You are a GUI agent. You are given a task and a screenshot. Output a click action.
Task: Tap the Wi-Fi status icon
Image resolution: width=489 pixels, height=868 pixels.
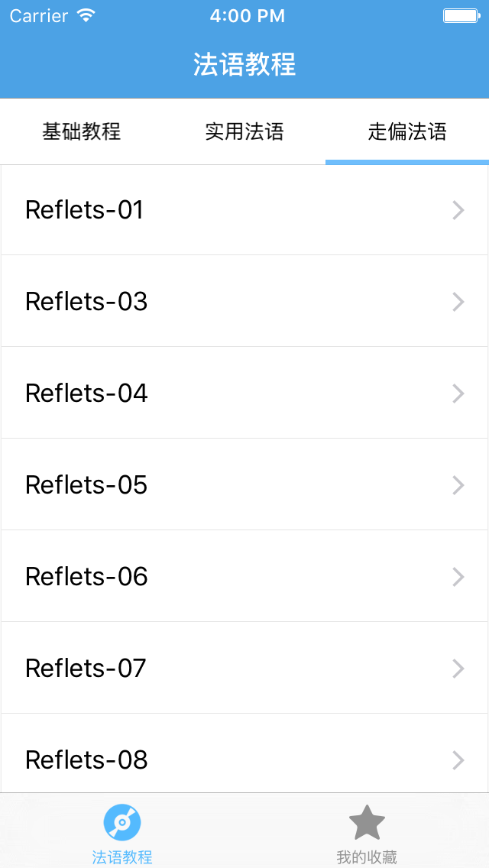86,15
